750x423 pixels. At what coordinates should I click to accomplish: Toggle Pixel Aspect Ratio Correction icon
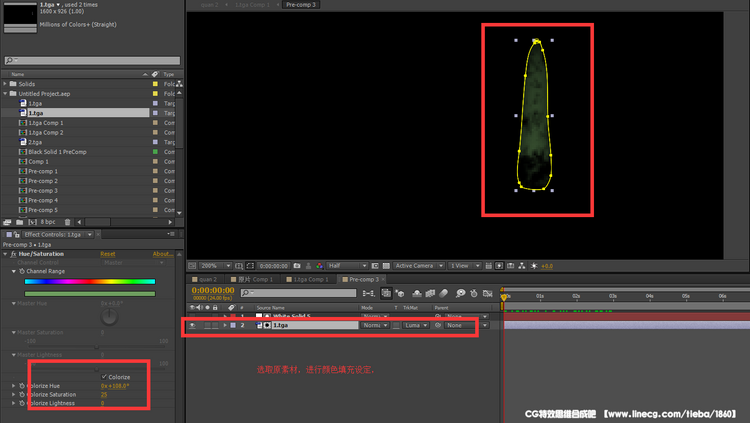(488, 266)
